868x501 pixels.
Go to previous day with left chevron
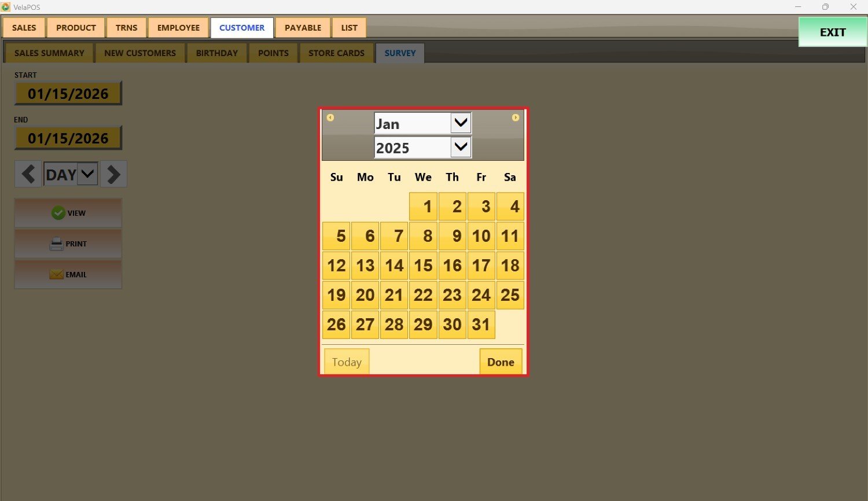(x=28, y=174)
